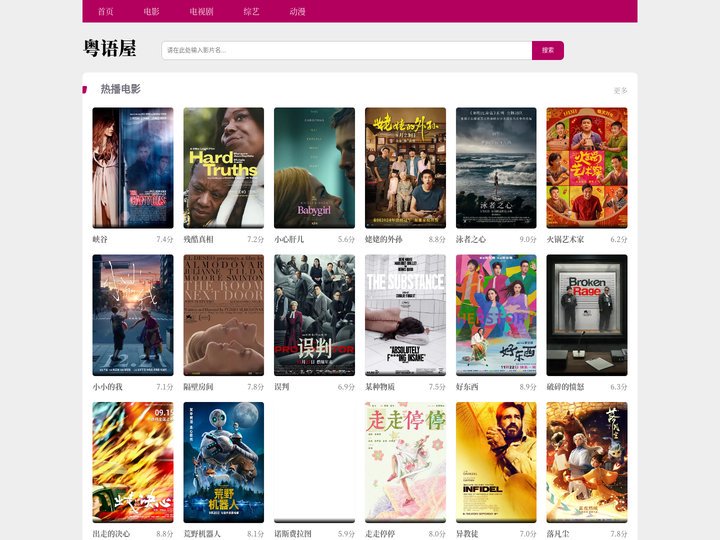Click the 小心肝儿 title text
The width and height of the screenshot is (720, 540).
click(289, 239)
